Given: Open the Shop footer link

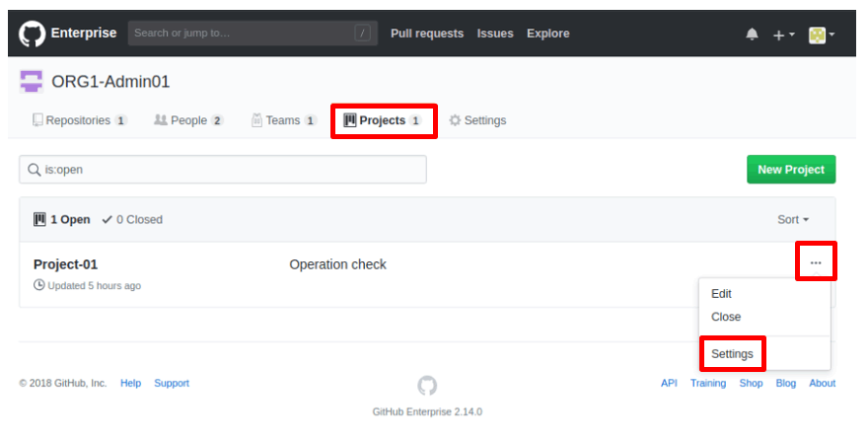Looking at the screenshot, I should click(751, 383).
